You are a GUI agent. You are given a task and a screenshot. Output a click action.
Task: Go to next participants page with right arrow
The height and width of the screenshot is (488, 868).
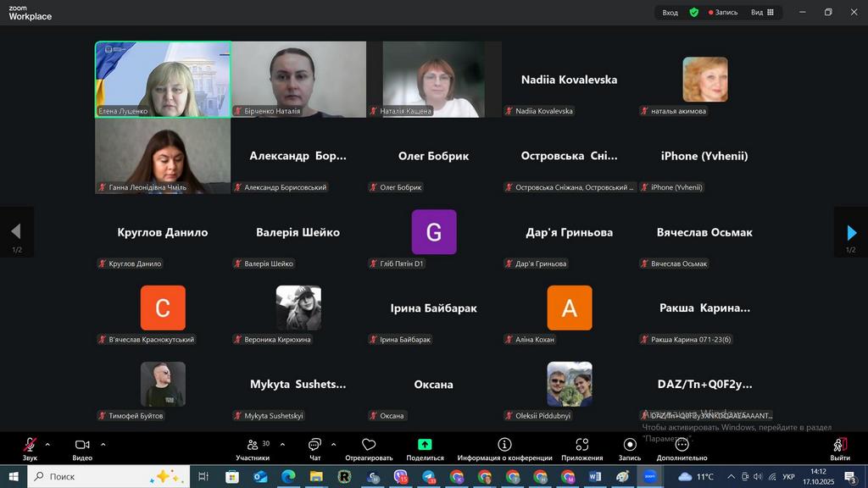[x=851, y=232]
